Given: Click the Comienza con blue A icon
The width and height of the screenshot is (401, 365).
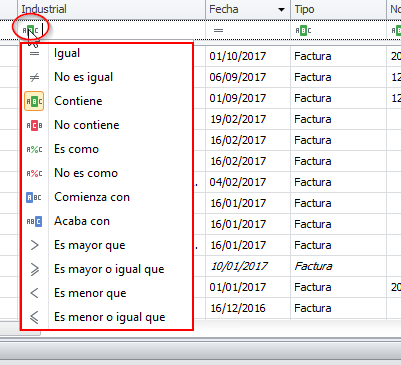Looking at the screenshot, I should pyautogui.click(x=34, y=197).
